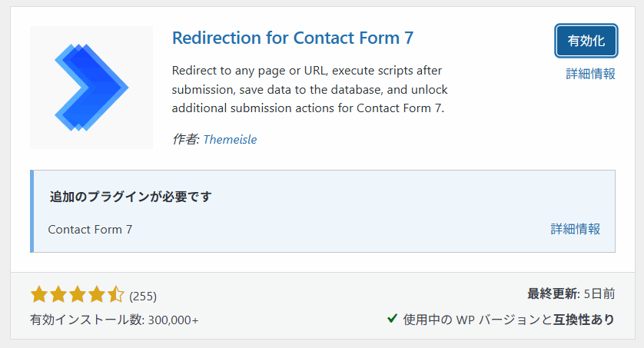Open 詳細情報 link under the activate button
The width and height of the screenshot is (644, 348).
(590, 74)
